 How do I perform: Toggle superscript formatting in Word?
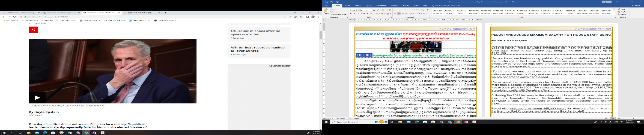point(371,14)
